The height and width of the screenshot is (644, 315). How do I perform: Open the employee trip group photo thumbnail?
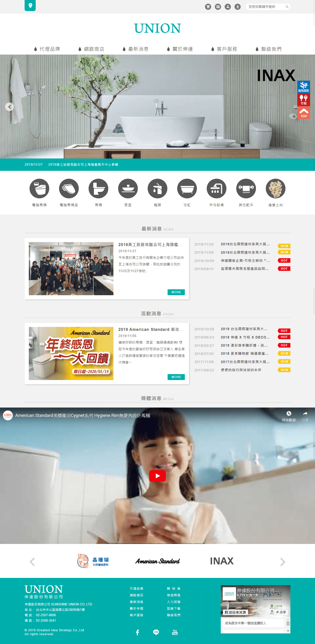(71, 268)
